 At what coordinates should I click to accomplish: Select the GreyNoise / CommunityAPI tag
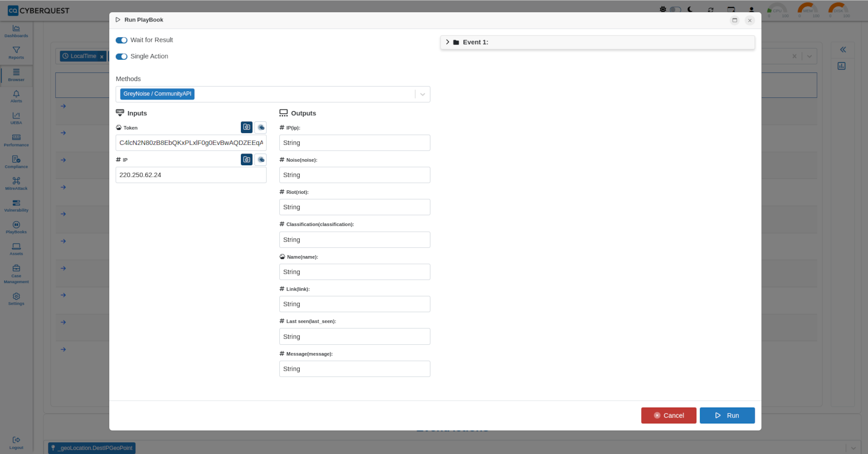tap(157, 94)
